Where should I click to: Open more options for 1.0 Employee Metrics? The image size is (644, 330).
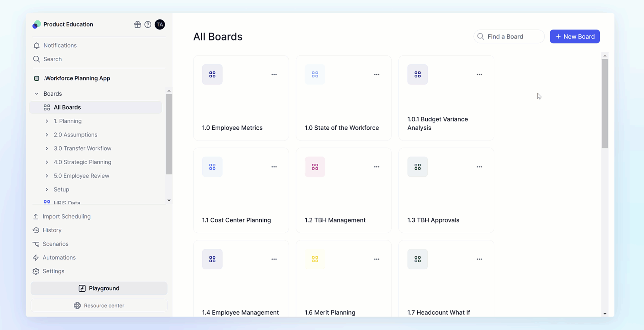coord(274,74)
